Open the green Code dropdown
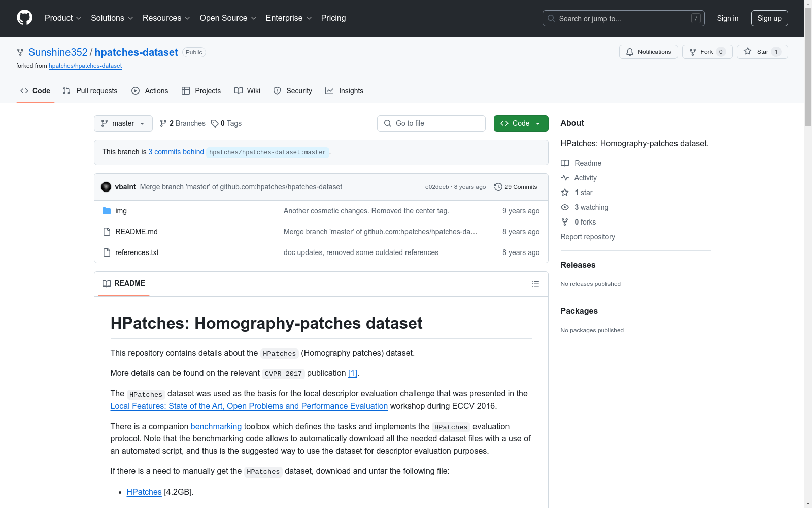The height and width of the screenshot is (508, 812). point(521,123)
